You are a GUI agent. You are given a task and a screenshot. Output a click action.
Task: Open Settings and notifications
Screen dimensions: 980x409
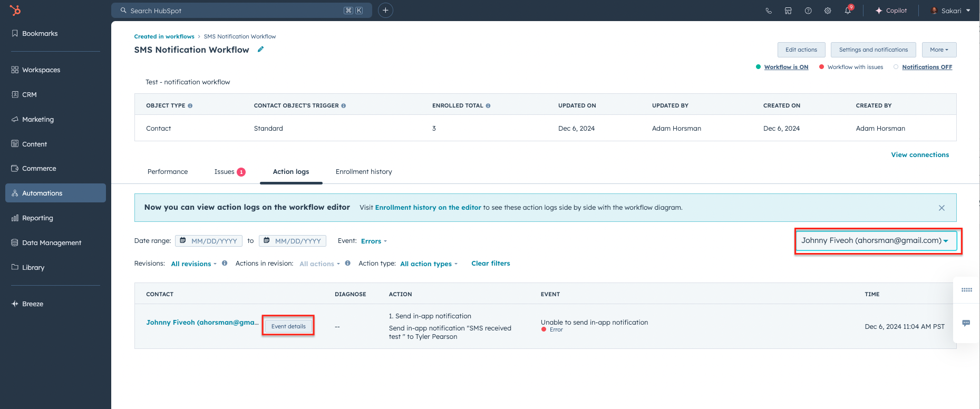tap(874, 50)
